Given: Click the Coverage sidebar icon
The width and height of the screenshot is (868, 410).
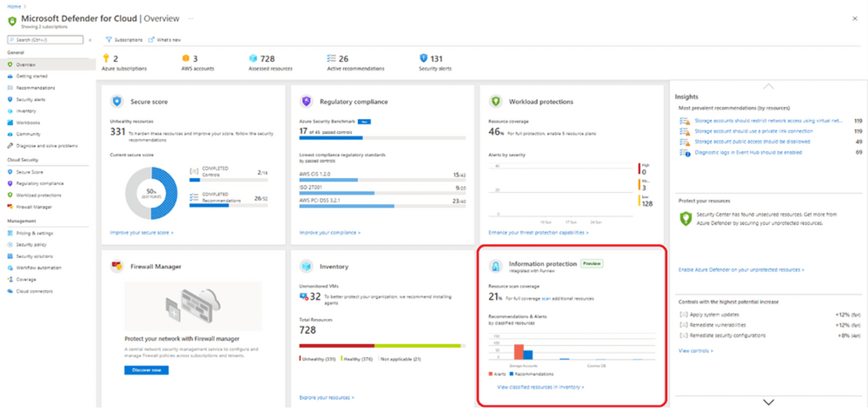Looking at the screenshot, I should (x=10, y=279).
